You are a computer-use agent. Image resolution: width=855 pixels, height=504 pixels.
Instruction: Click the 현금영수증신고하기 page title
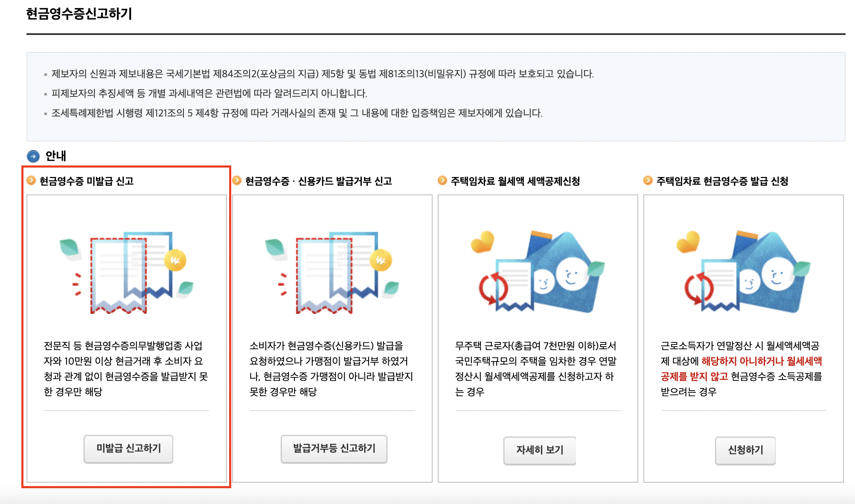[x=79, y=14]
